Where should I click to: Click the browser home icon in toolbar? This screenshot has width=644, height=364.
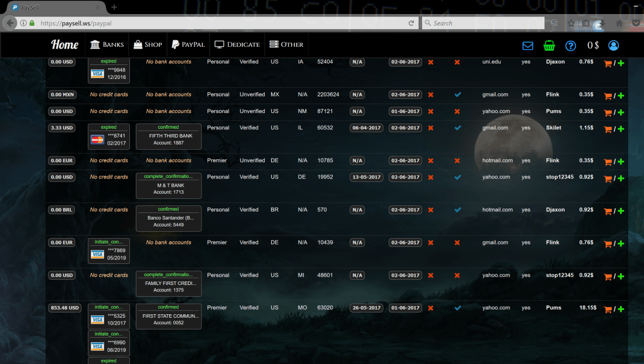(619, 23)
